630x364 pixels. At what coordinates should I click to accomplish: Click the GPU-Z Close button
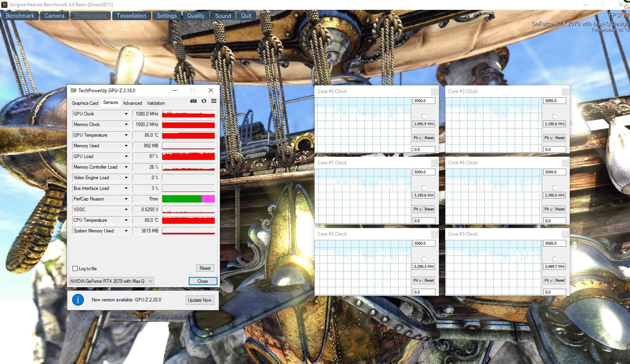pyautogui.click(x=203, y=281)
